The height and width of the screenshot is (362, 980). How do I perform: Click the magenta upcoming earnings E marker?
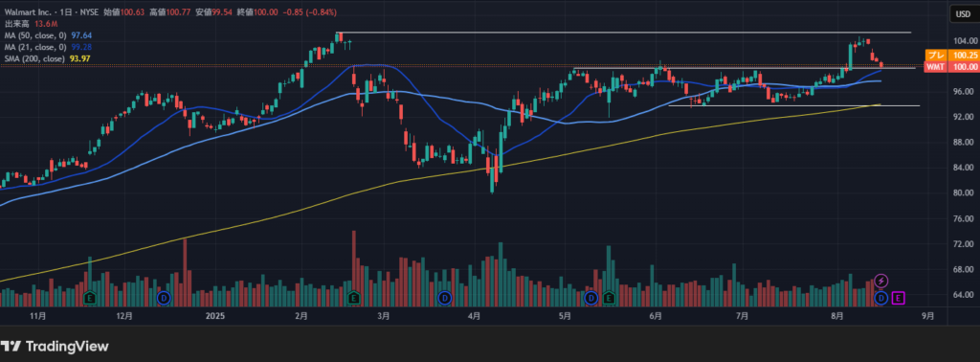coord(899,298)
